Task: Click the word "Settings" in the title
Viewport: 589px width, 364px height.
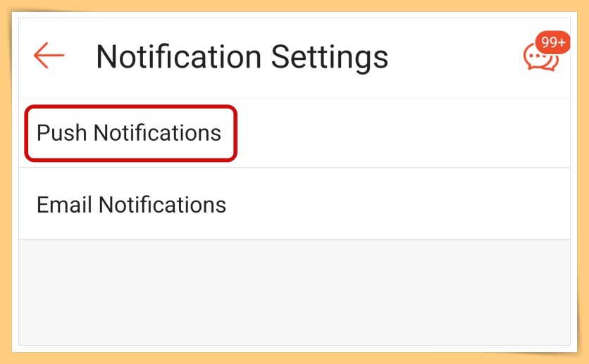Action: [330, 57]
